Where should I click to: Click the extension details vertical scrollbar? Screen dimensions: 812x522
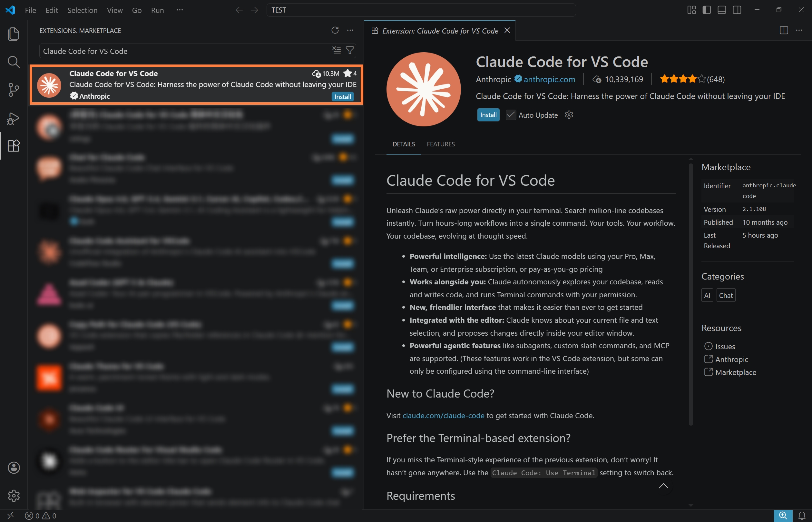[x=691, y=294]
